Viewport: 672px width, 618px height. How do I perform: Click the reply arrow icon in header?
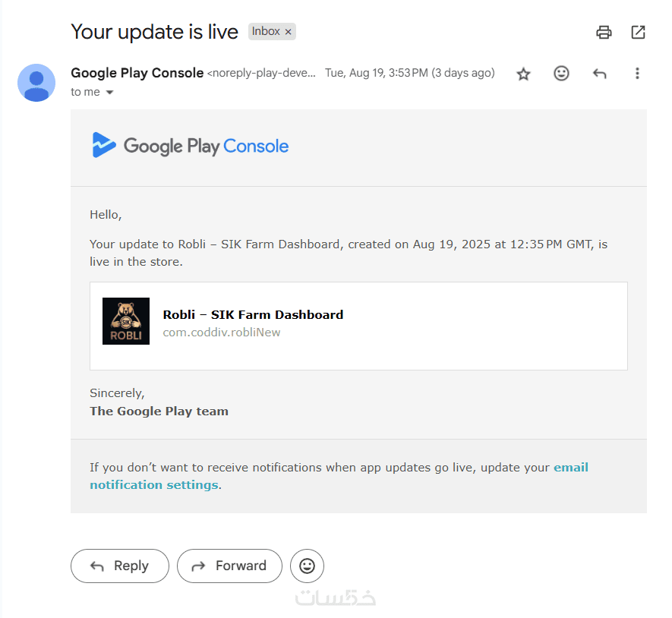(x=599, y=74)
